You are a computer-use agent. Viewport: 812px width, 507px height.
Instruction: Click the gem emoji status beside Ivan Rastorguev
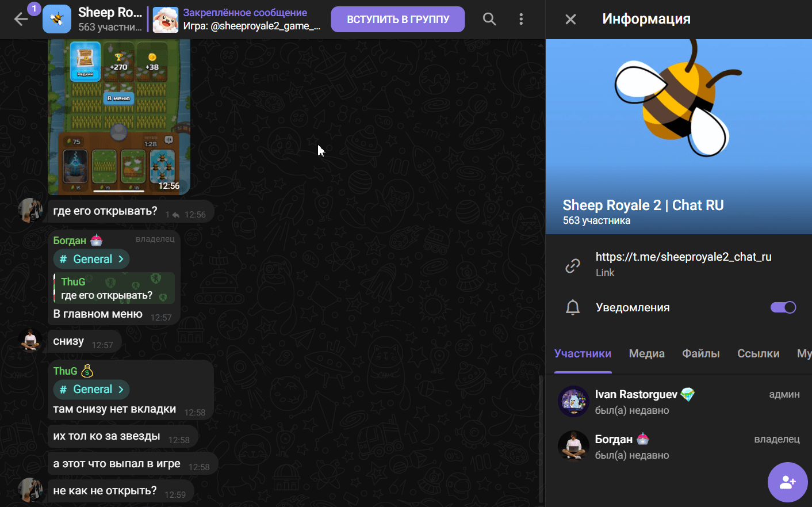click(688, 394)
